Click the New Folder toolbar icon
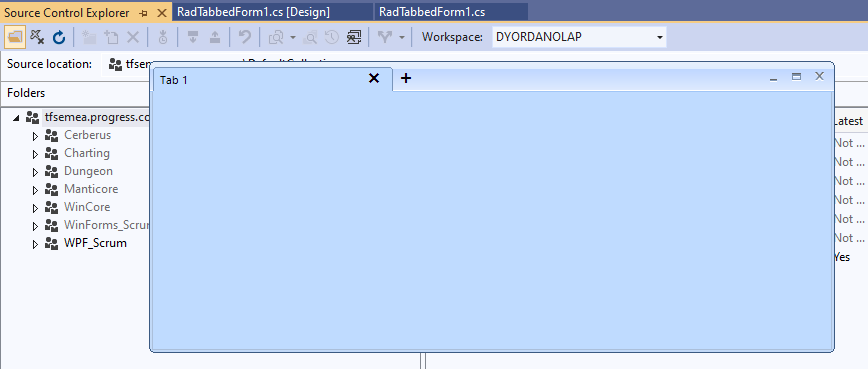 89,37
